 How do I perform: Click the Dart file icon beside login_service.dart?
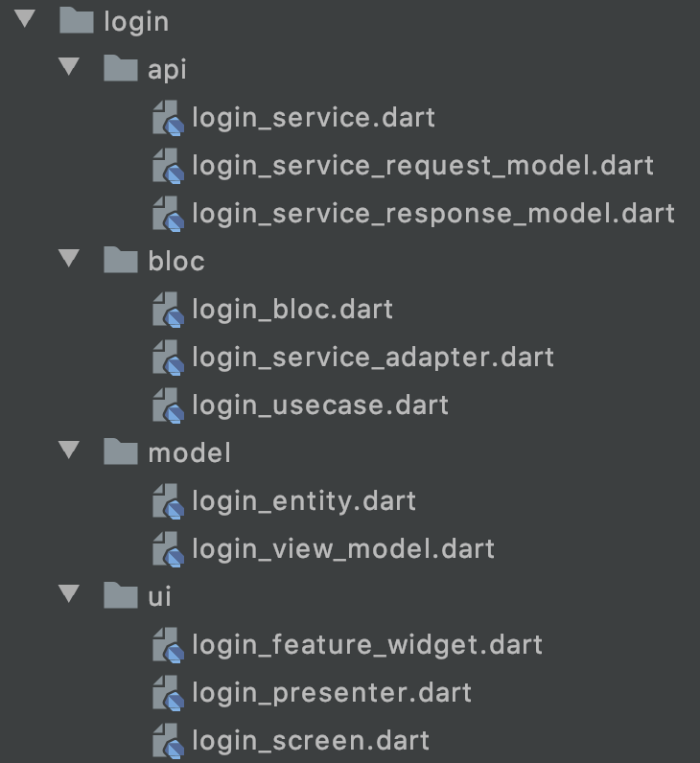tap(167, 118)
